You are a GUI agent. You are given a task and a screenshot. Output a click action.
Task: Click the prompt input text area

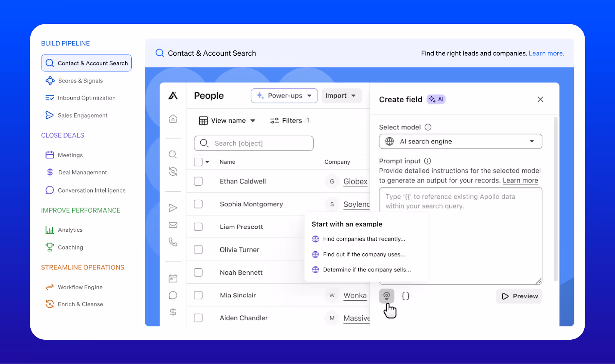pyautogui.click(x=460, y=236)
